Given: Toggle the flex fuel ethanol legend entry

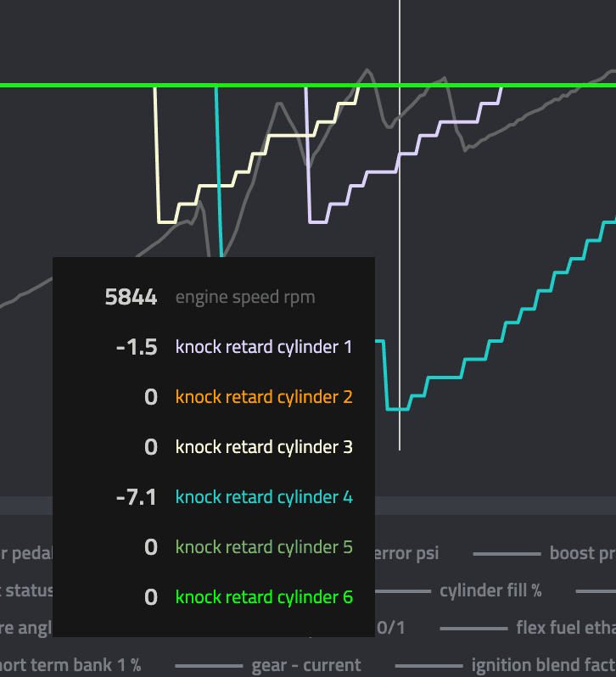Looking at the screenshot, I should (528, 628).
